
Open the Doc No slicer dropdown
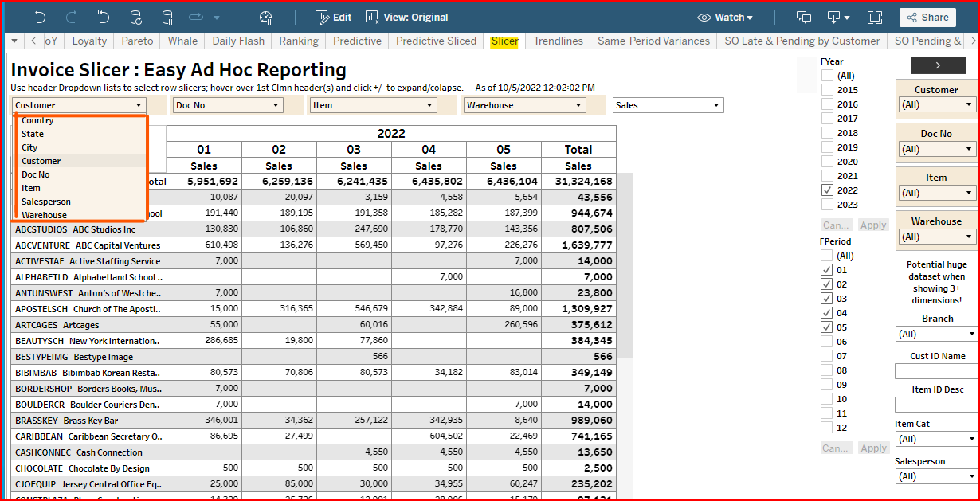click(x=228, y=105)
